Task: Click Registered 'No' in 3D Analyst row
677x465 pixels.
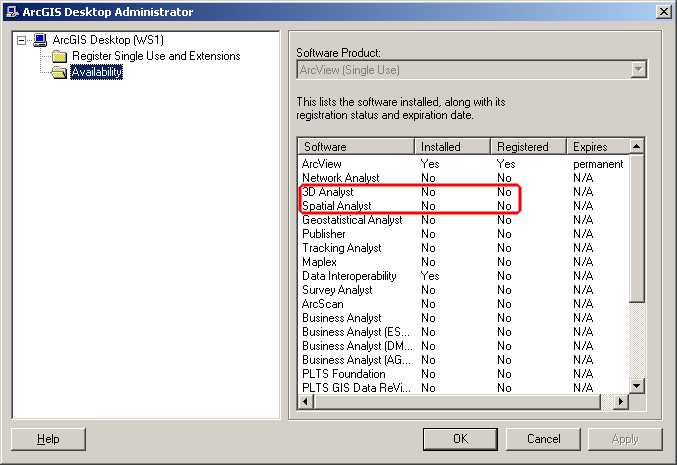Action: pyautogui.click(x=504, y=192)
